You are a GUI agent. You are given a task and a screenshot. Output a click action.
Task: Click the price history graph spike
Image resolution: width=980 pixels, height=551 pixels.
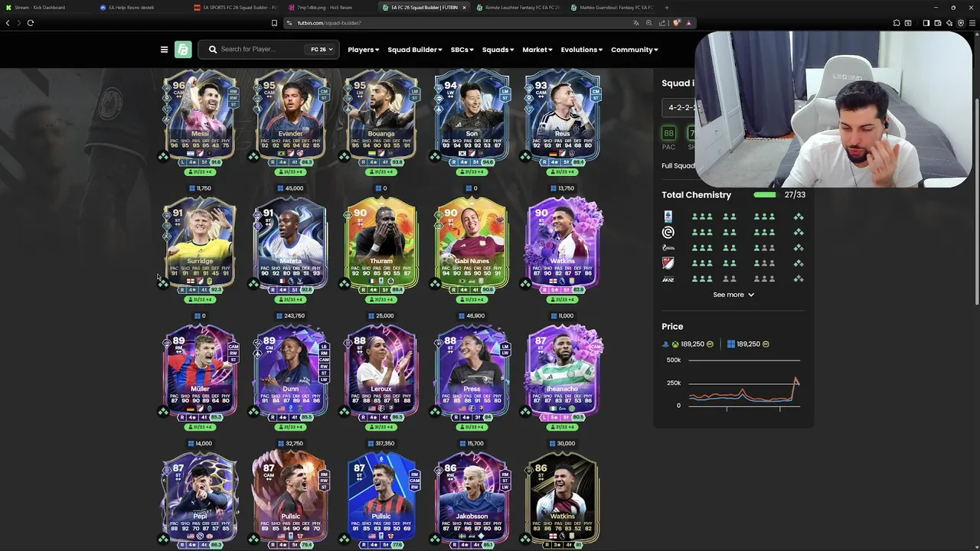coord(795,381)
